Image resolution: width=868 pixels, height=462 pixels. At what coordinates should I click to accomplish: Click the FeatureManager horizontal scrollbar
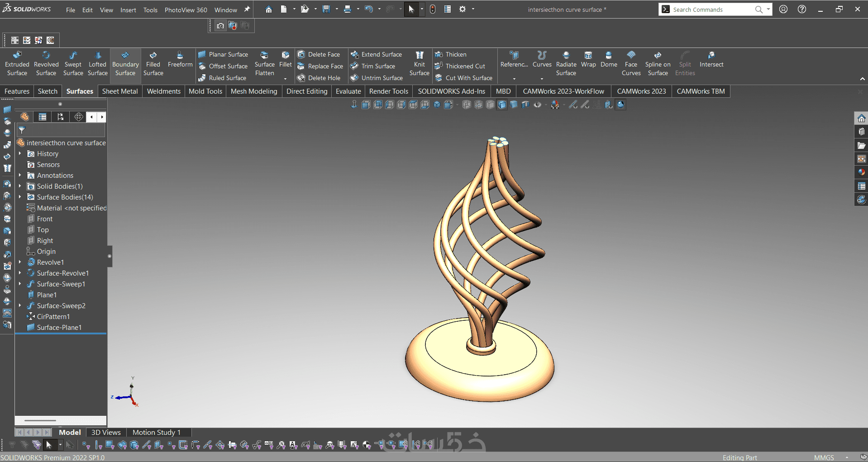[41, 420]
